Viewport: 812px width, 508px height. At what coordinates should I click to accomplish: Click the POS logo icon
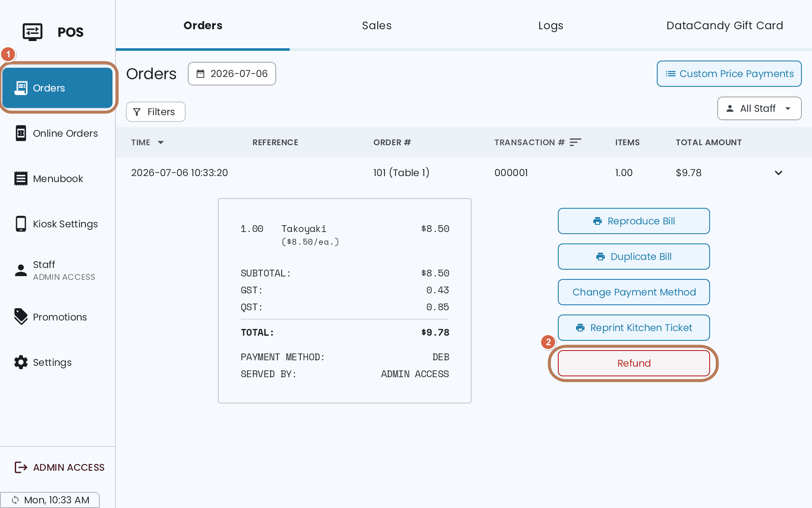[32, 32]
